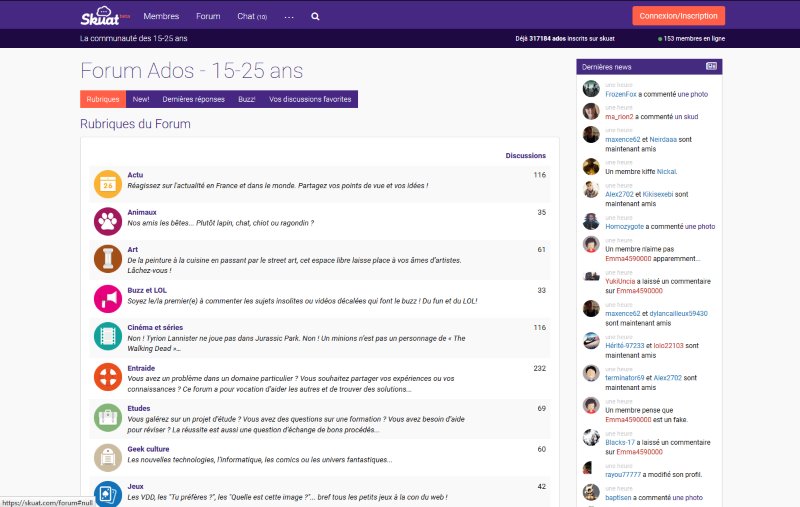Open FrozenFox profile link in news

tap(624, 93)
